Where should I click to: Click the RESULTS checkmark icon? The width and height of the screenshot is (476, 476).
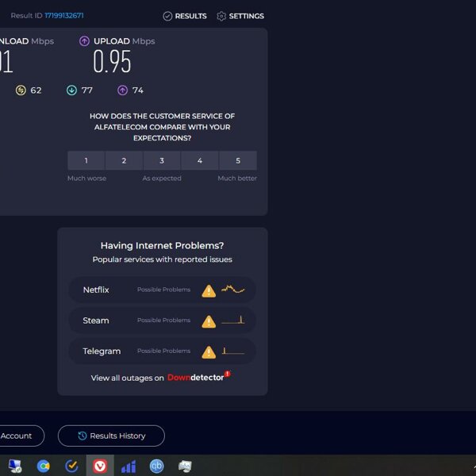167,16
